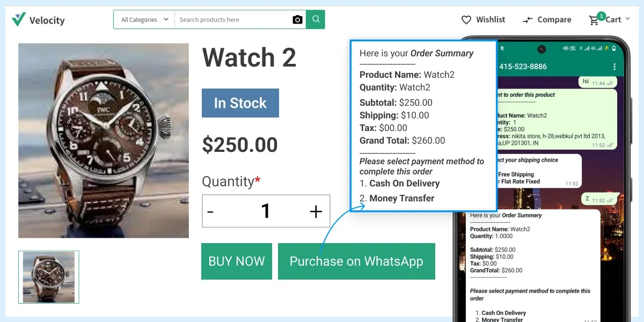
Task: Click the camera image search icon
Action: tap(298, 20)
